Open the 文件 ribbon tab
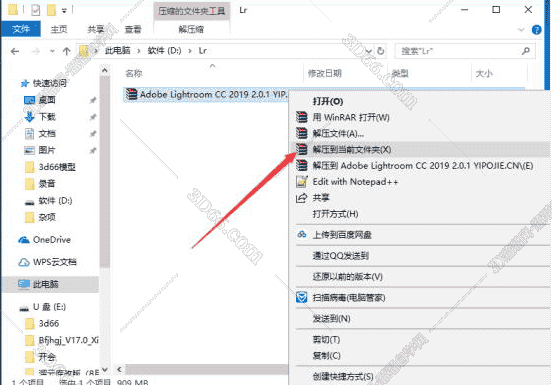The height and width of the screenshot is (385, 552). 21,29
